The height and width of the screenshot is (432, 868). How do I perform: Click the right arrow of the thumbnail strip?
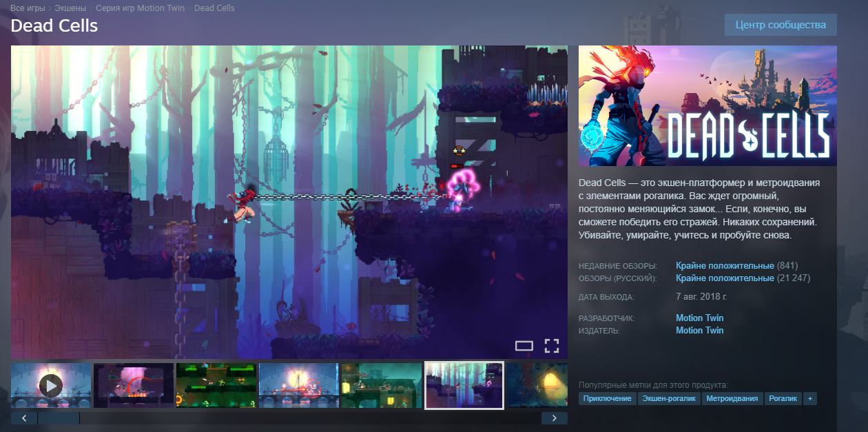555,418
